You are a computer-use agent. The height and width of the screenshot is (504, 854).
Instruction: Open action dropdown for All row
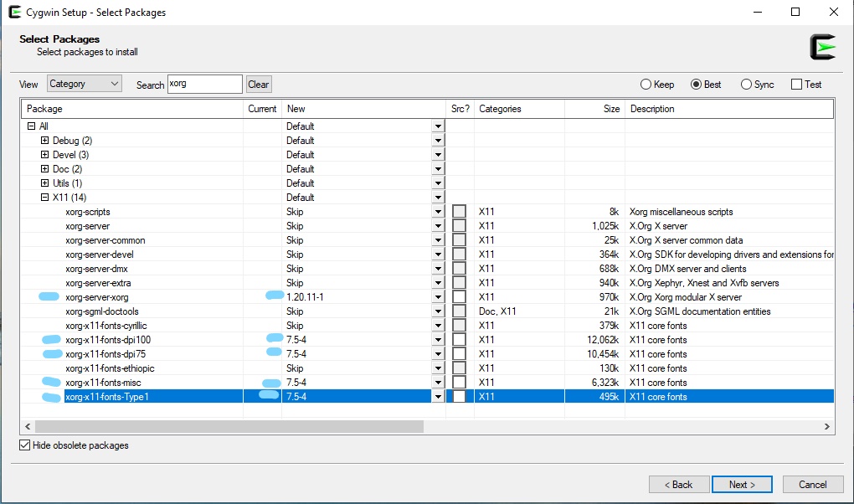438,126
